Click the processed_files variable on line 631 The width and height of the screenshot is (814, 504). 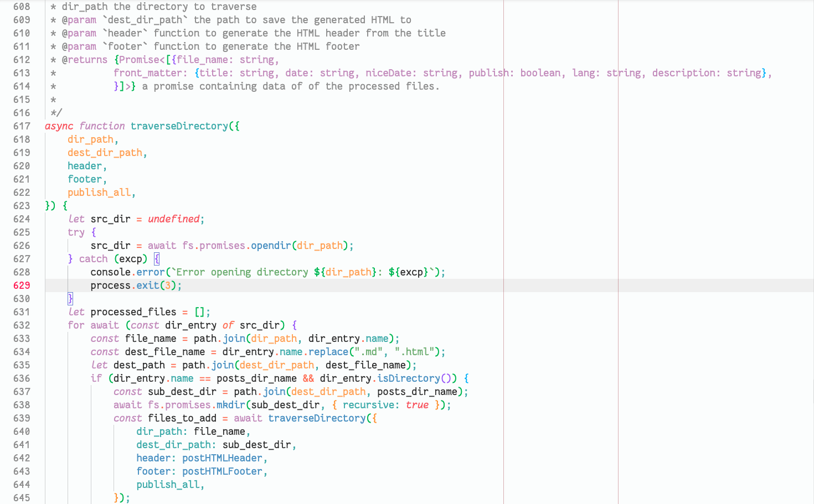[x=132, y=311]
